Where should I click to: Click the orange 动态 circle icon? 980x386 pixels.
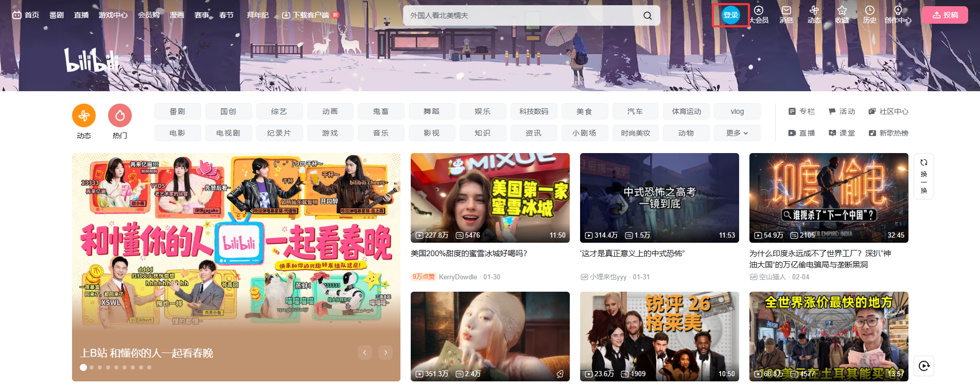coord(84,115)
